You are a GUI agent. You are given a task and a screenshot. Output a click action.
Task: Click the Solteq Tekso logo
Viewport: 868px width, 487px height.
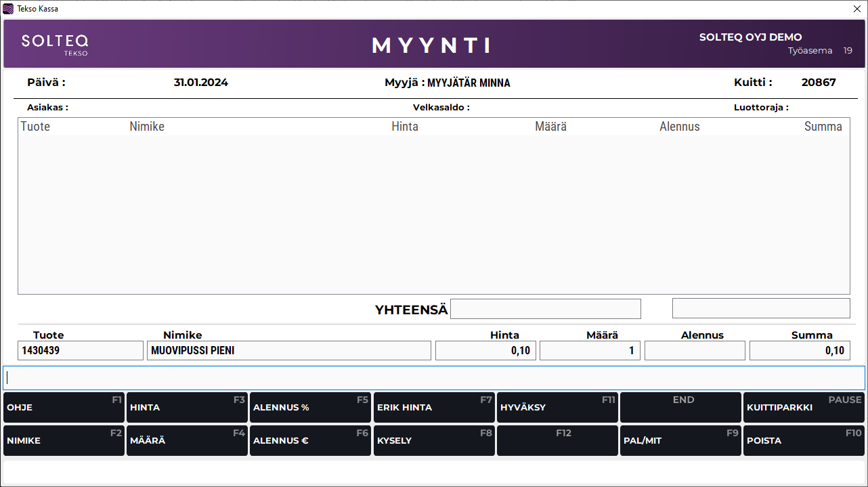[55, 44]
